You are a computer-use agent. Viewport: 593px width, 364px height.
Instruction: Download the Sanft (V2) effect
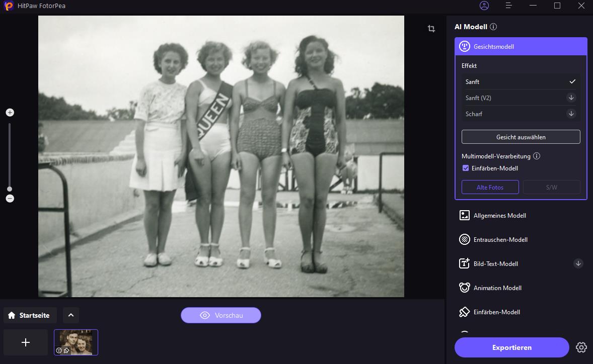pos(571,98)
